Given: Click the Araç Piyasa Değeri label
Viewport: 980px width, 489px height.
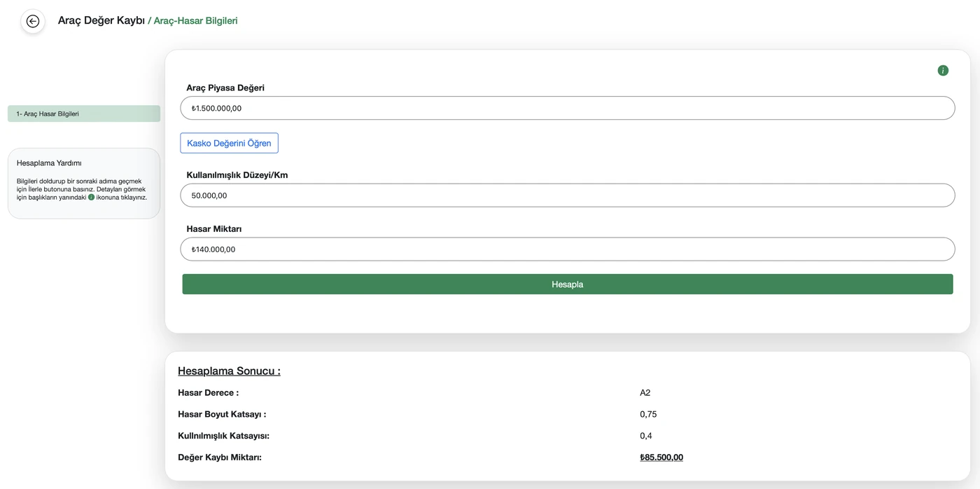Looking at the screenshot, I should click(225, 88).
